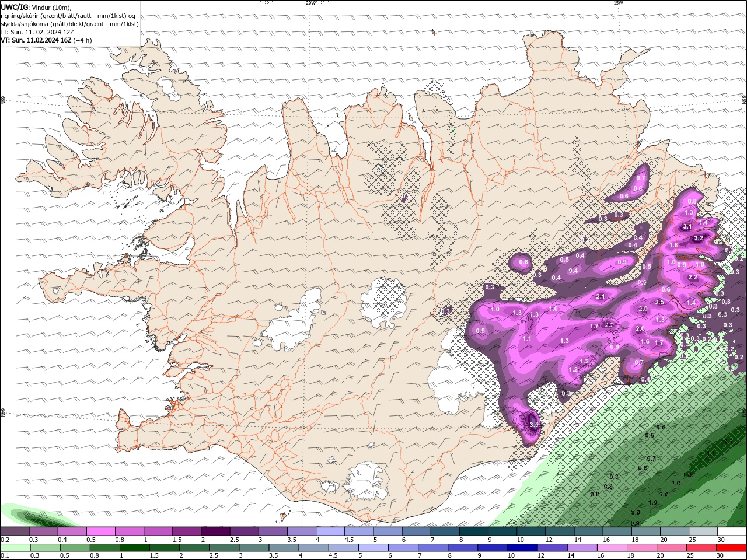Click the white Drangajökull glacier in the Westfjords
Screen dimensions: 747x560
169,87
